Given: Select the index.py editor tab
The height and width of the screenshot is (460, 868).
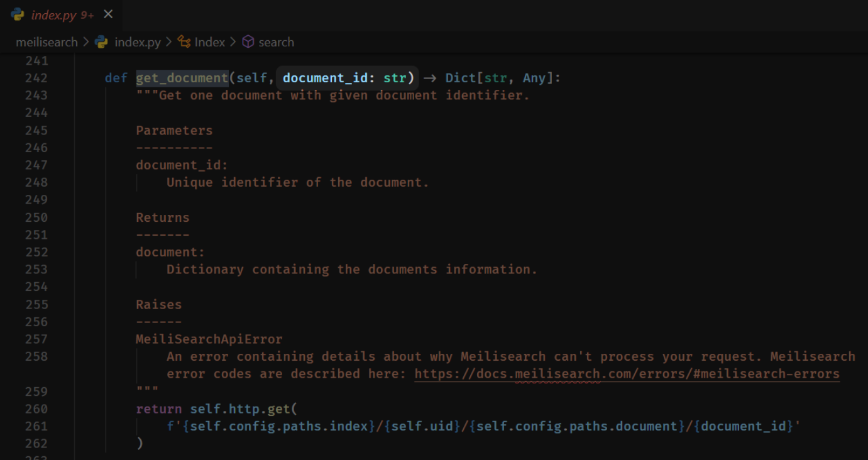Looking at the screenshot, I should pyautogui.click(x=62, y=14).
